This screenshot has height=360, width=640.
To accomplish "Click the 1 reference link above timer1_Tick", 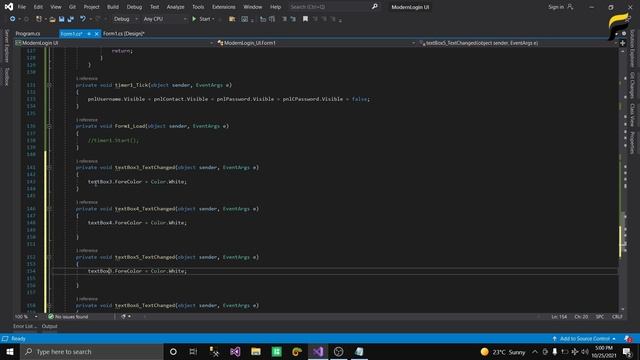I will coord(87,78).
